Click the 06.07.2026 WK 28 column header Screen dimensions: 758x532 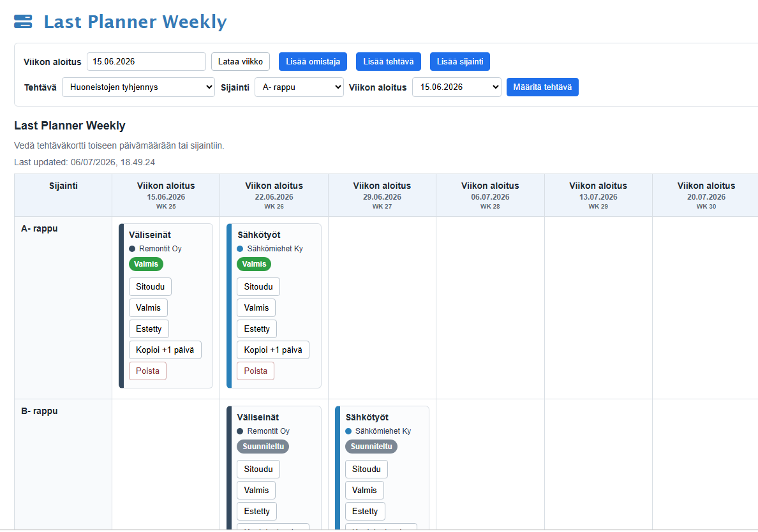click(x=490, y=195)
